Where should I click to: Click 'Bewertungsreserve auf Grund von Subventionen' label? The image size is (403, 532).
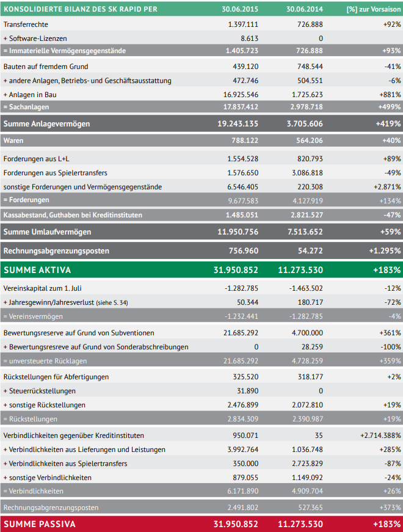pos(79,333)
